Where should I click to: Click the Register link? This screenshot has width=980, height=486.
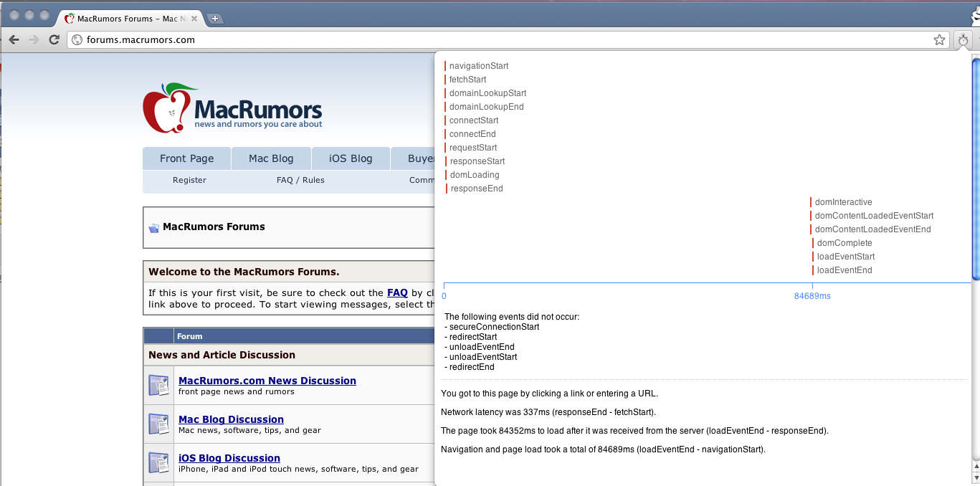click(x=189, y=180)
